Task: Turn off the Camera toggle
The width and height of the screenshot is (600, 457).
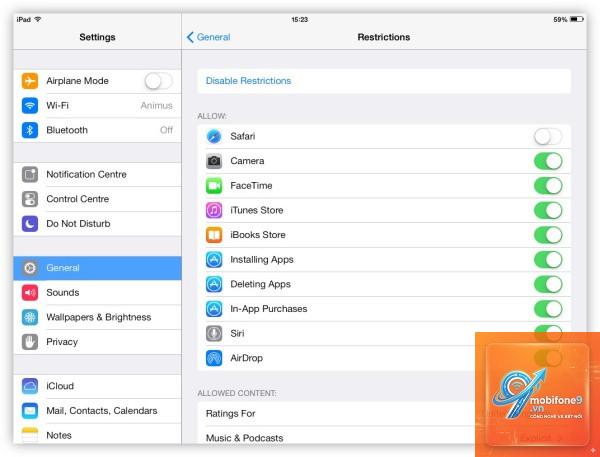Action: click(548, 161)
